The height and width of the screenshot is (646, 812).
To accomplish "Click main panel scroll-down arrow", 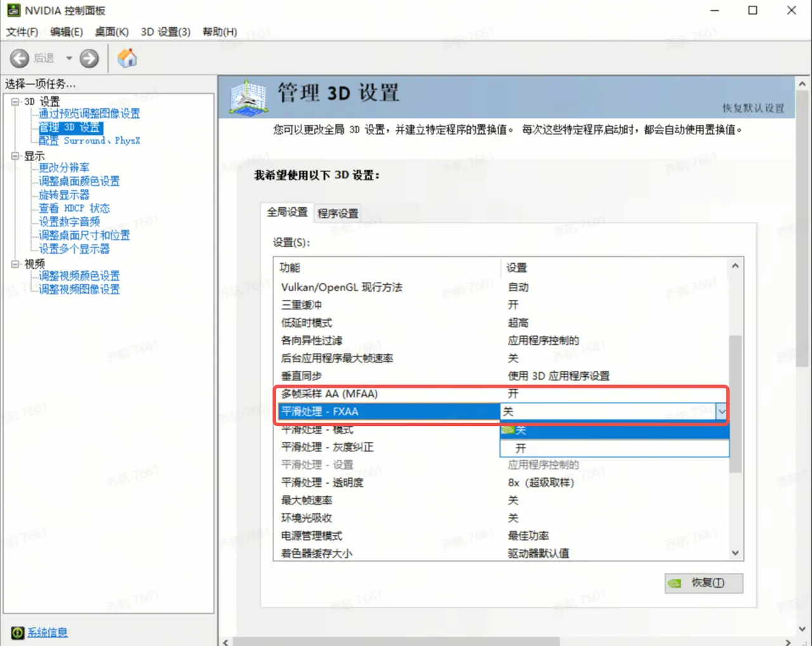I will tap(802, 629).
